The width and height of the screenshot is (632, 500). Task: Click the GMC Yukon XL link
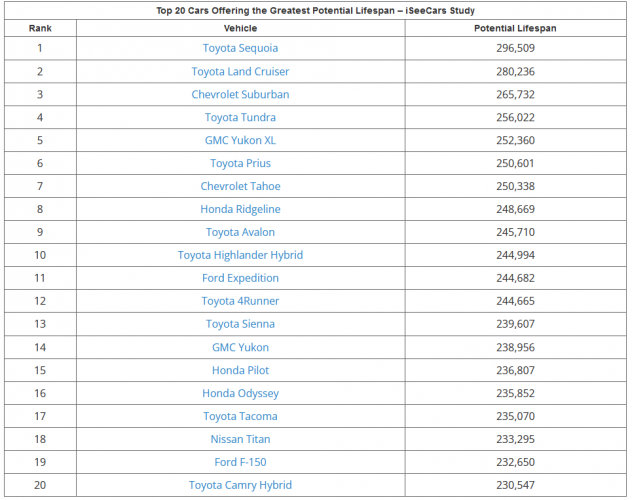240,140
